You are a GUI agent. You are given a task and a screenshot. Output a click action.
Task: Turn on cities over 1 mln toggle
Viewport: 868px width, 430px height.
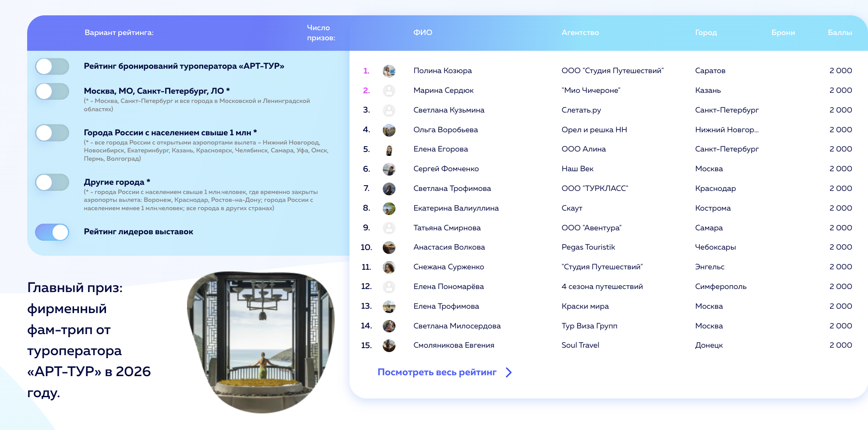[x=52, y=133]
